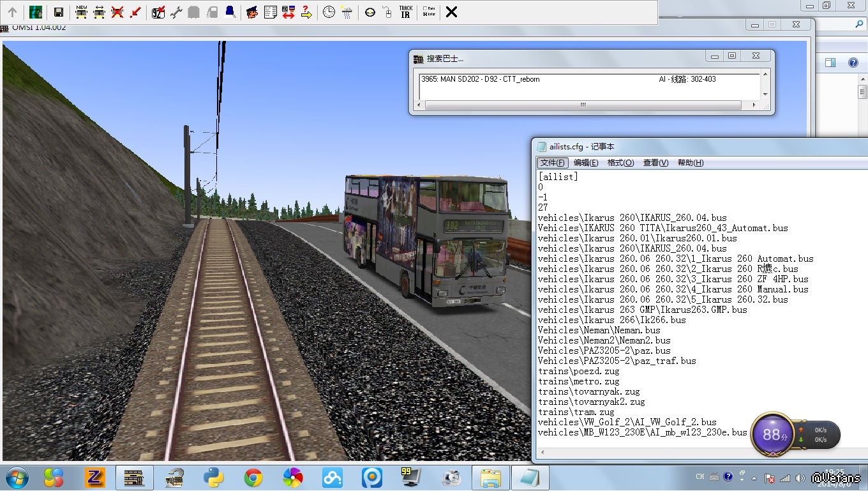This screenshot has height=491, width=868.
Task: Open the 格式(O) menu in Notepad
Action: (x=620, y=163)
